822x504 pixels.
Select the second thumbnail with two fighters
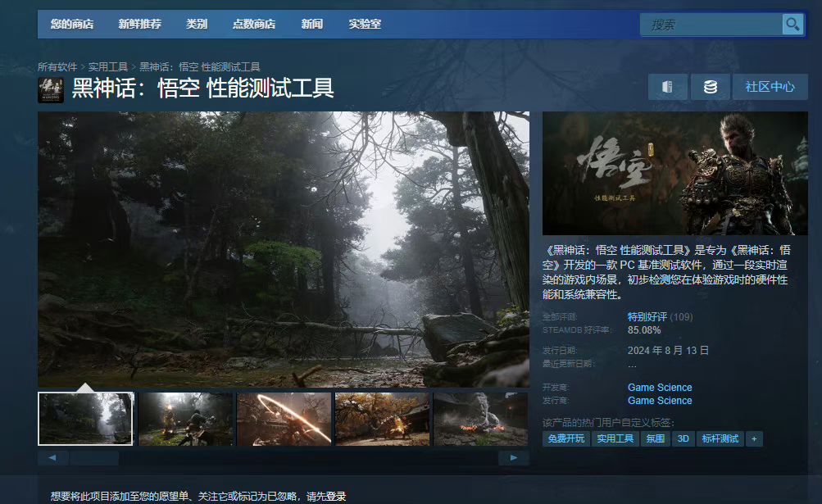click(x=185, y=419)
